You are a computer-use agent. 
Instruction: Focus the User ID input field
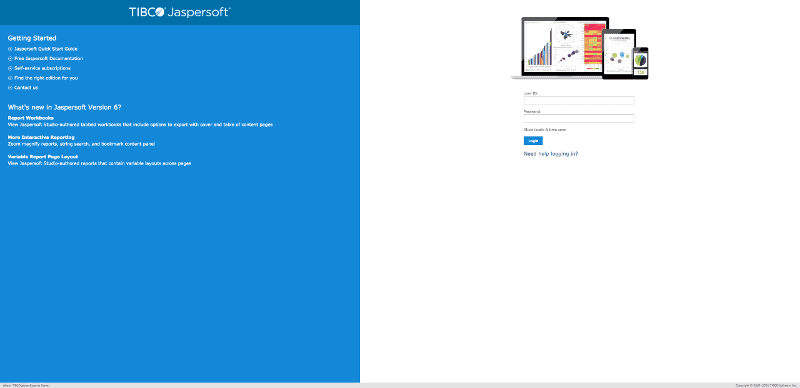(x=579, y=101)
